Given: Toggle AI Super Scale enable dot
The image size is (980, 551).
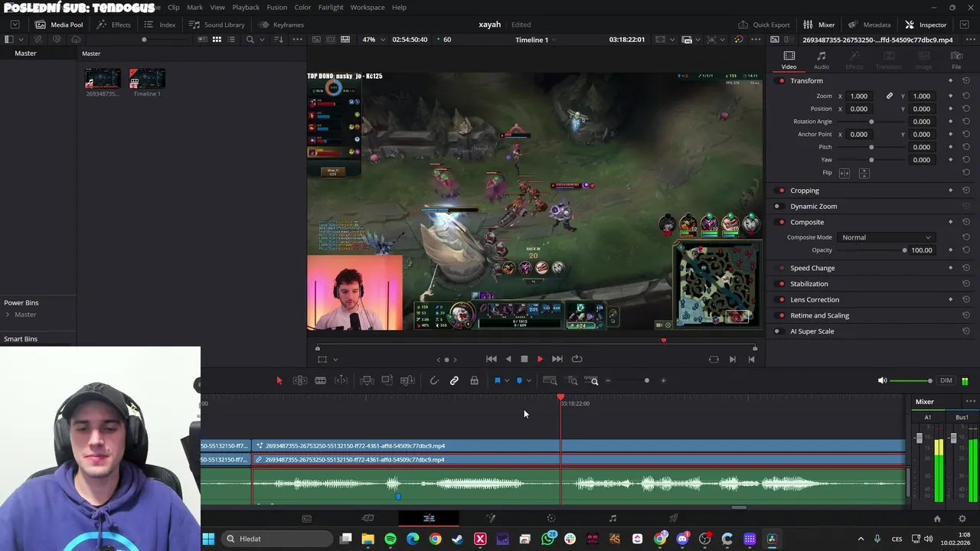Looking at the screenshot, I should point(777,331).
